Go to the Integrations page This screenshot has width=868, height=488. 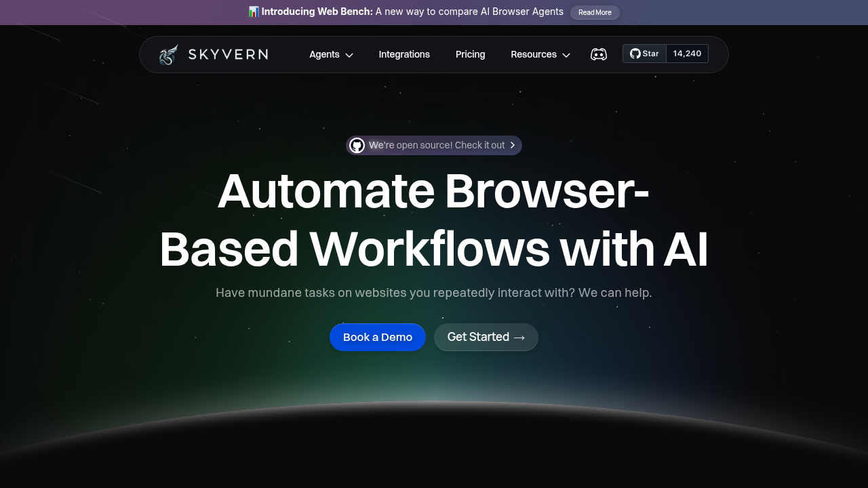coord(404,54)
